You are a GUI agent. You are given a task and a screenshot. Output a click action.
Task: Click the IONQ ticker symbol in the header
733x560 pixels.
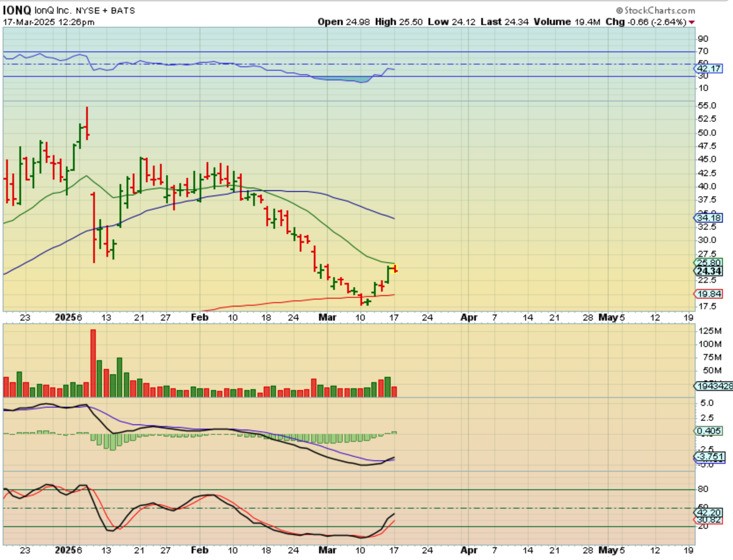point(17,10)
